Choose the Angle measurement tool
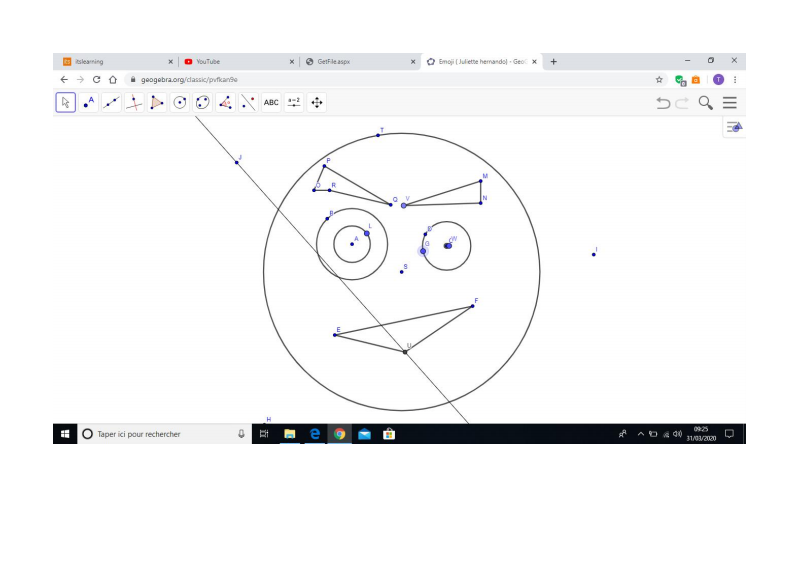The width and height of the screenshot is (800, 566). pyautogui.click(x=226, y=102)
